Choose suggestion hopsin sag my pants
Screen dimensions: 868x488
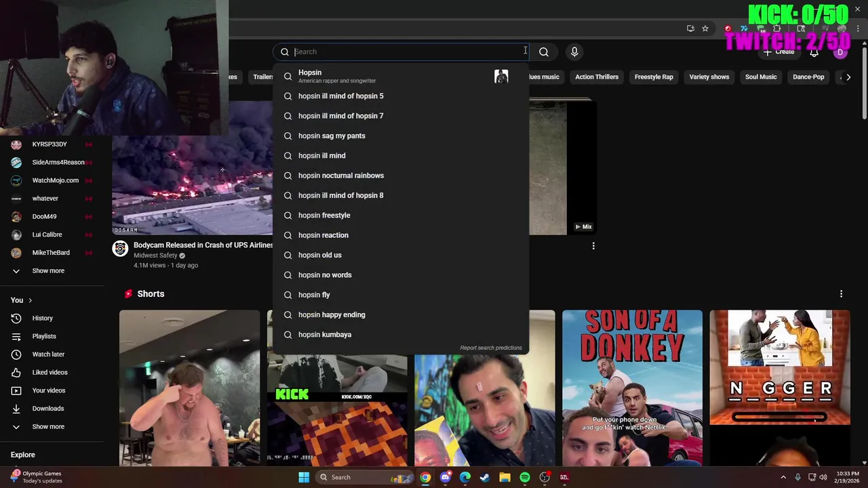click(401, 136)
